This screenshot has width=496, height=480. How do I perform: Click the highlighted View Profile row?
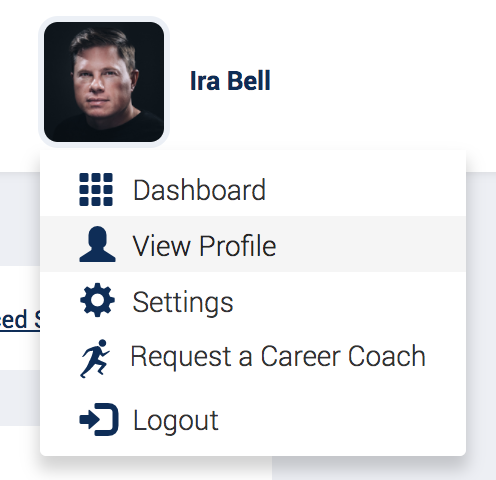[x=253, y=244]
